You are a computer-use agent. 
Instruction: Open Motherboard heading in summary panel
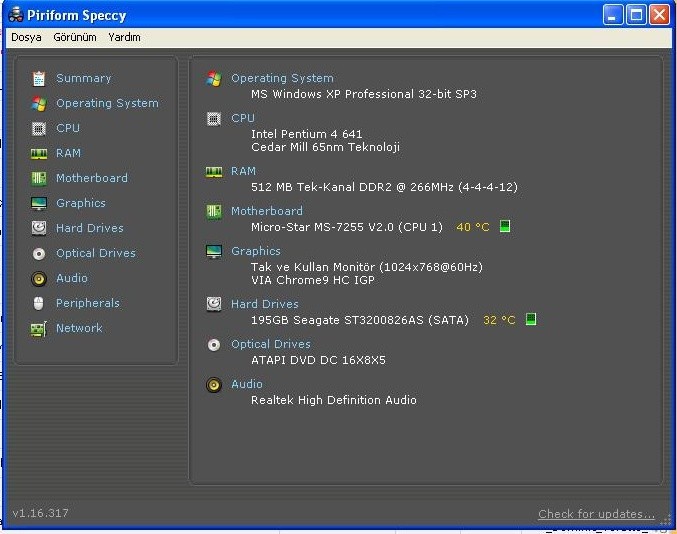click(267, 211)
